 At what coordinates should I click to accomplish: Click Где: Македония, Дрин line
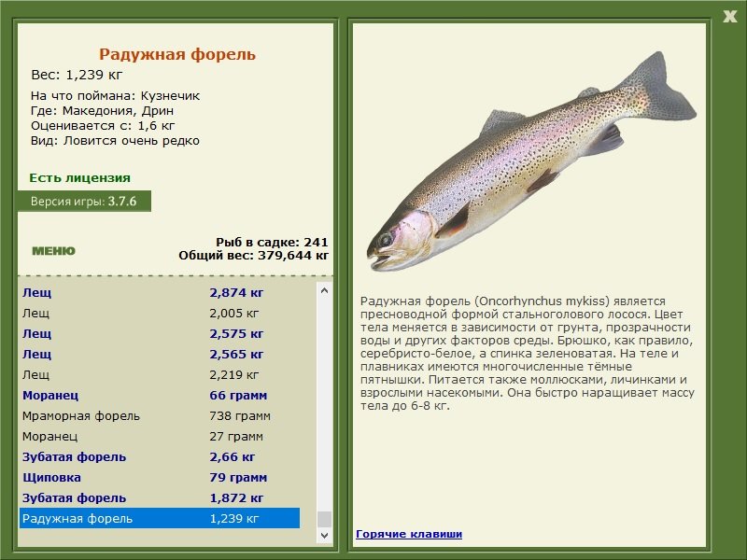point(102,111)
